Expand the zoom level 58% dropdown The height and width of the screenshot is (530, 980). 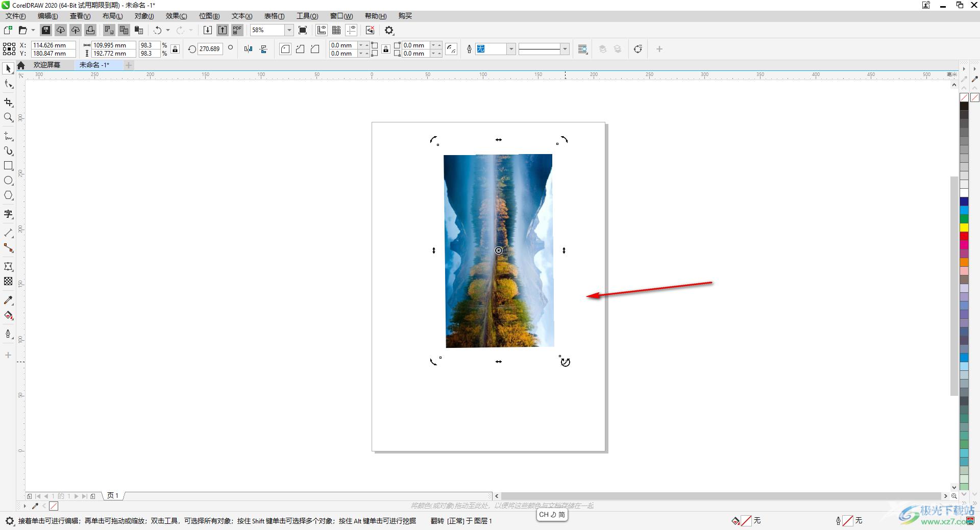coord(289,30)
